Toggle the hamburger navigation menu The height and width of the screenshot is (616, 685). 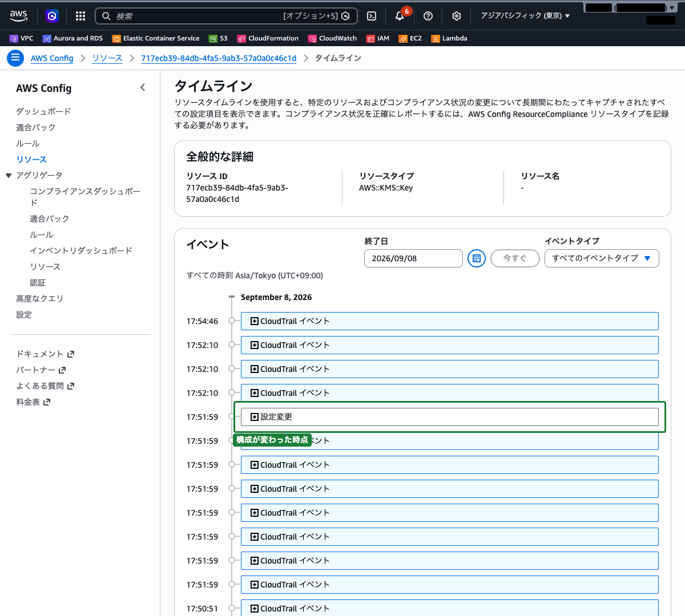[15, 58]
